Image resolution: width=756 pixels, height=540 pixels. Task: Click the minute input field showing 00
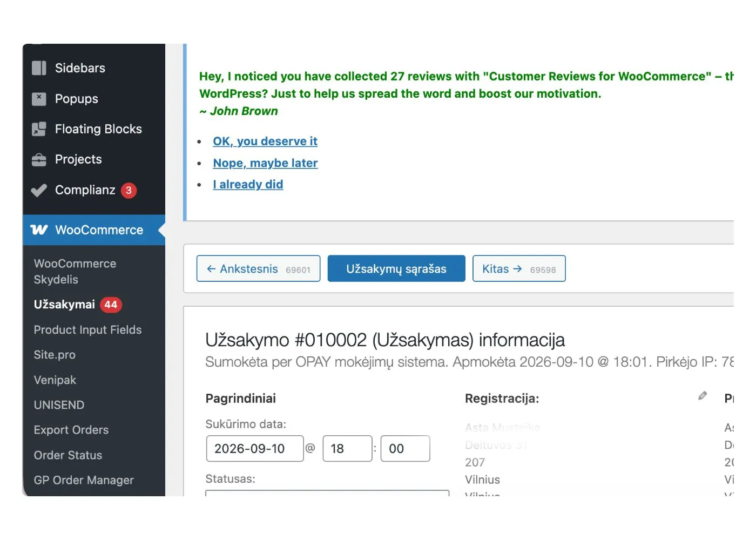[405, 449]
